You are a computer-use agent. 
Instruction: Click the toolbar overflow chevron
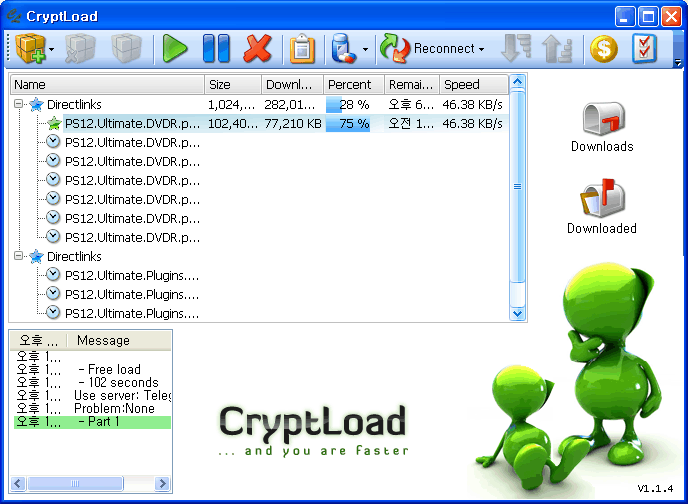coord(678,64)
